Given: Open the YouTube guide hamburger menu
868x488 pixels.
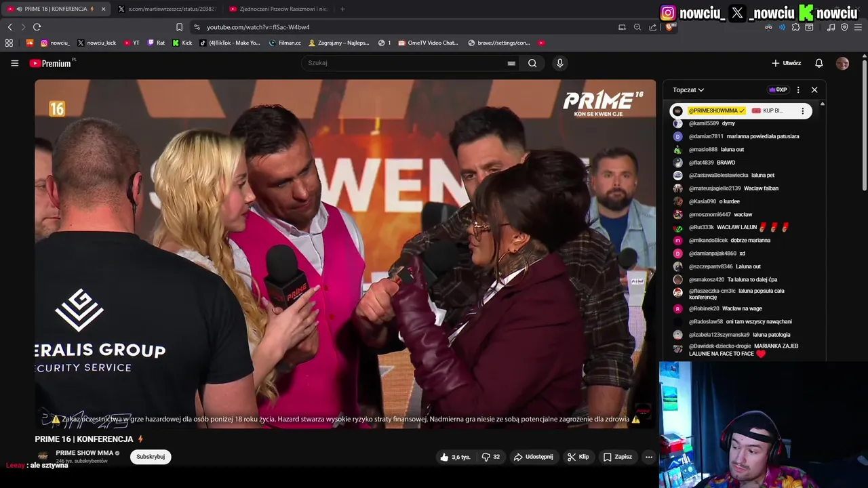Looking at the screenshot, I should coord(14,63).
